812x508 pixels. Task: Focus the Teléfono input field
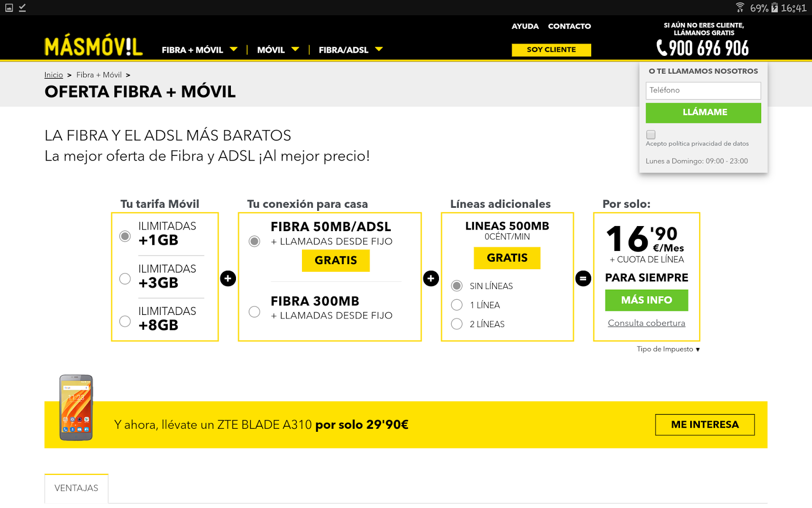click(703, 90)
